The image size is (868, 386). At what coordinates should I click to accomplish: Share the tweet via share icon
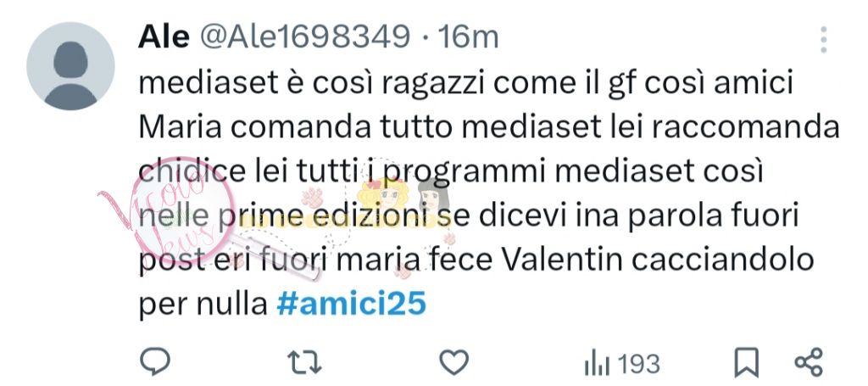click(x=809, y=363)
